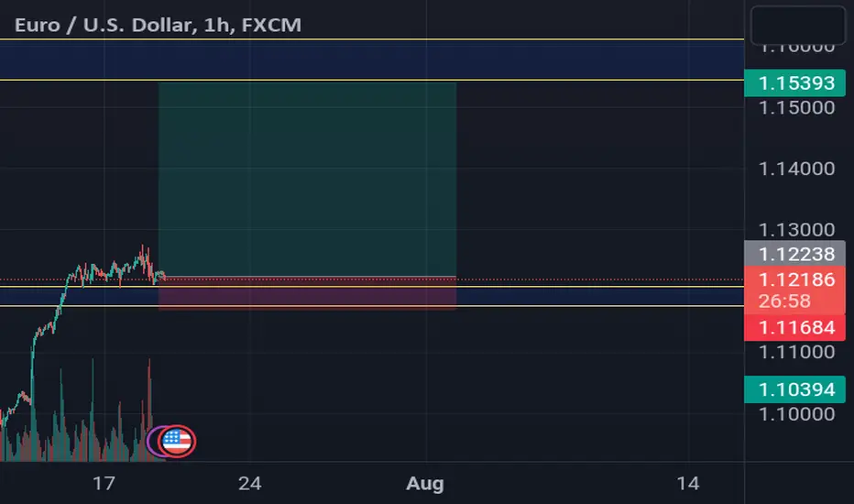This screenshot has height=504, width=854.
Task: Click the 24 date on time axis
Action: click(x=249, y=483)
